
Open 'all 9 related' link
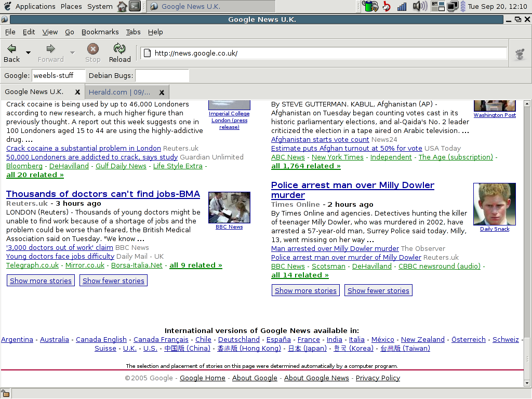[x=196, y=265]
